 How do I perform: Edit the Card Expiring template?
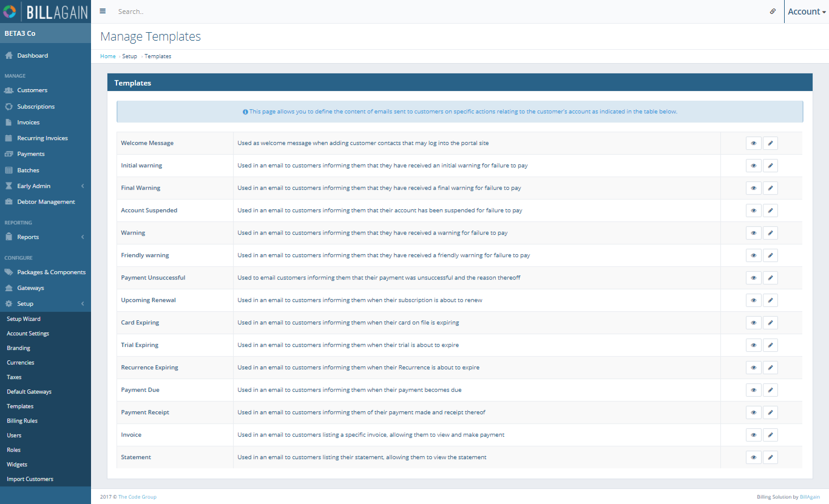pos(770,323)
